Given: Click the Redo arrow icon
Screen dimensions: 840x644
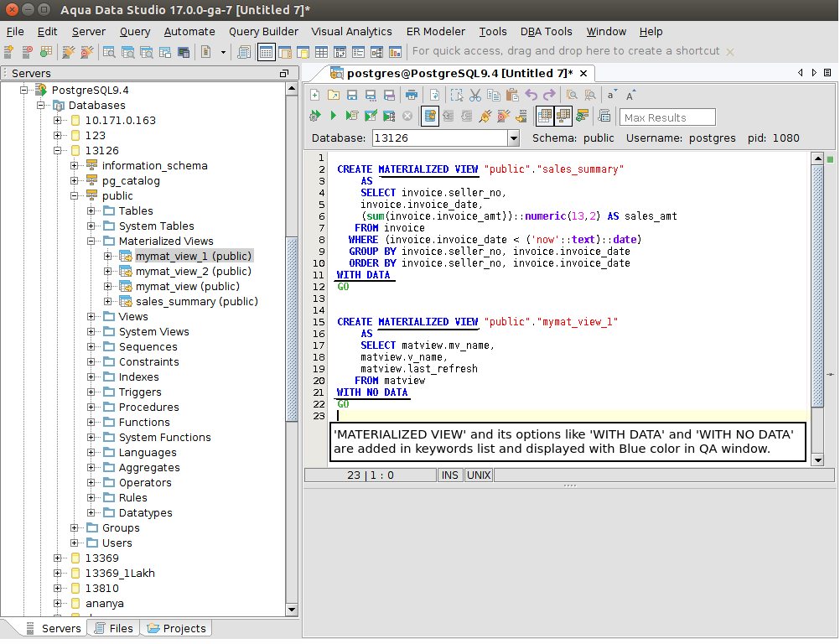Looking at the screenshot, I should 549,95.
